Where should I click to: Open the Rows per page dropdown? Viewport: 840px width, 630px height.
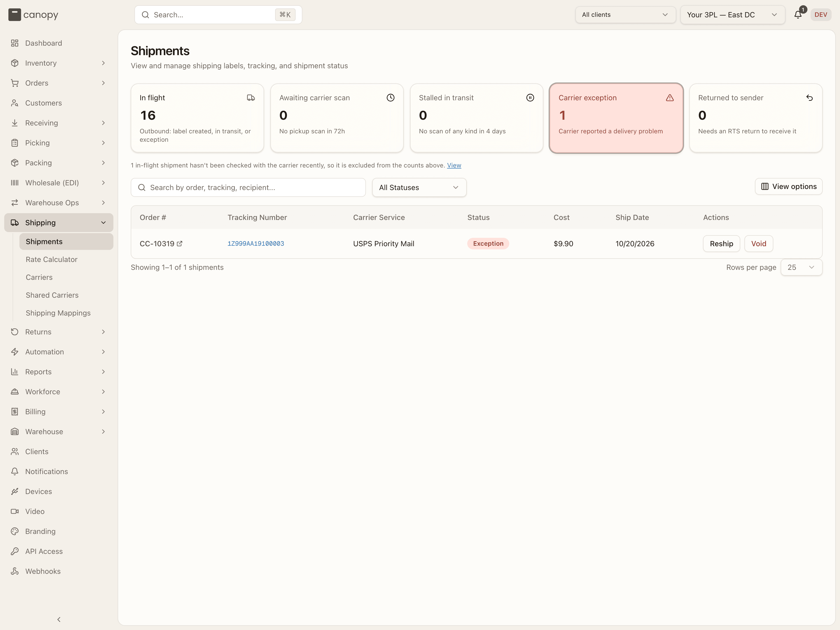point(801,267)
